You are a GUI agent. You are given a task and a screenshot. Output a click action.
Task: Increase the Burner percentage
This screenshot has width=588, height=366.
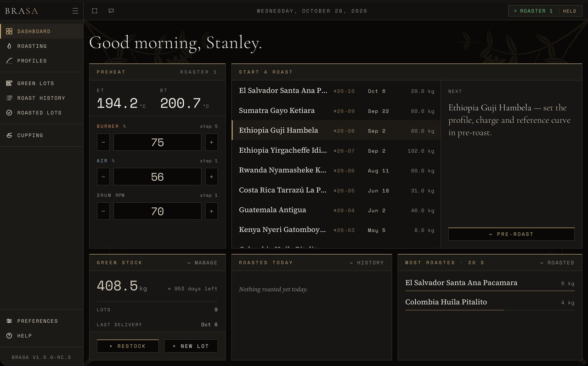211,142
